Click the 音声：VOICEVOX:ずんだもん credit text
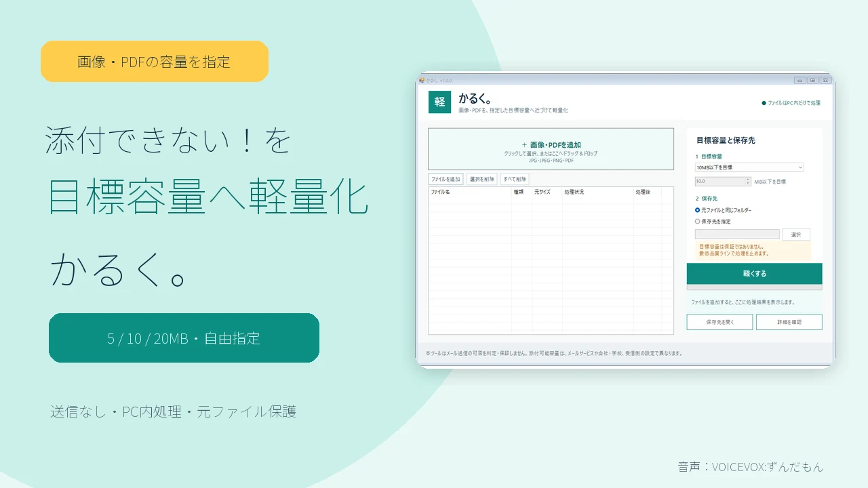The image size is (868, 488). click(x=751, y=466)
